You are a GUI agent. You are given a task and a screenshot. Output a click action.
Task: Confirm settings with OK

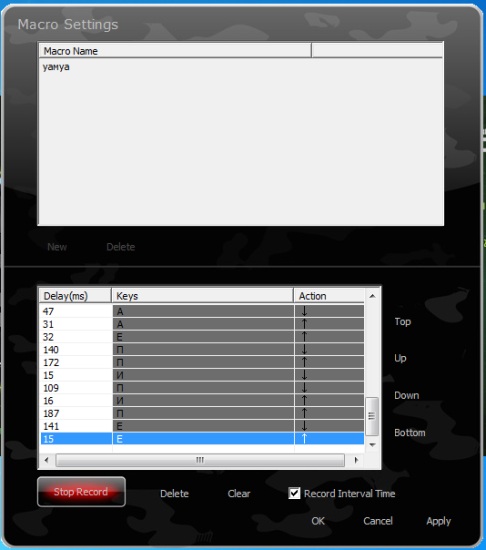tap(318, 521)
